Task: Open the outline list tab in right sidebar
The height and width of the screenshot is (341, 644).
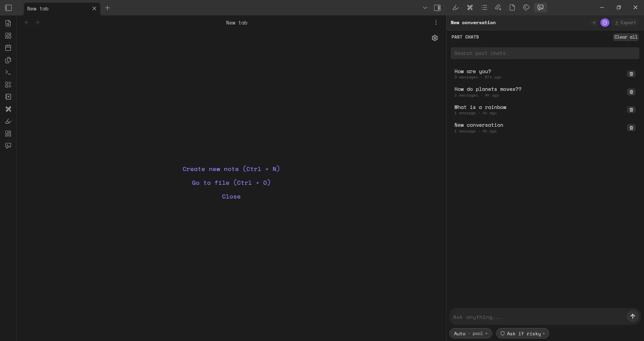Action: (484, 7)
